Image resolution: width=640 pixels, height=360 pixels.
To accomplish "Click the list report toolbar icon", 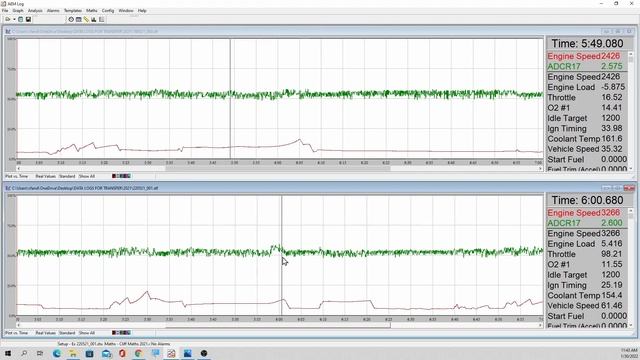I will pos(101,19).
